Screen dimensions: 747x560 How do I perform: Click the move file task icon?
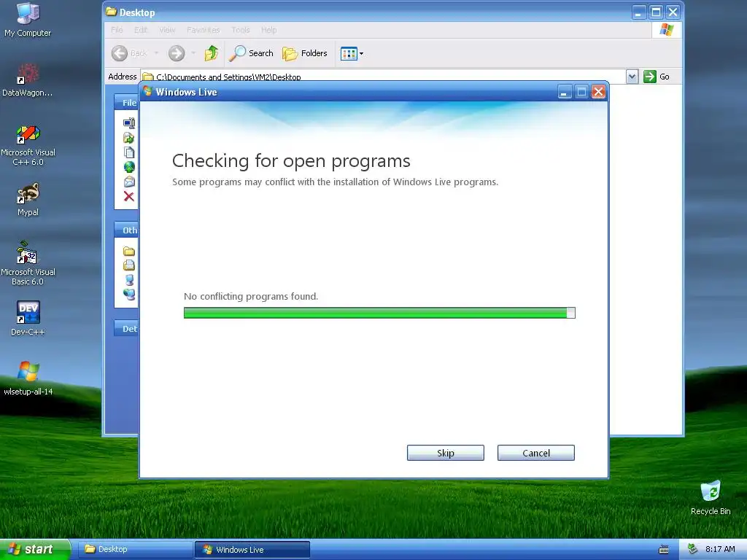coord(129,138)
